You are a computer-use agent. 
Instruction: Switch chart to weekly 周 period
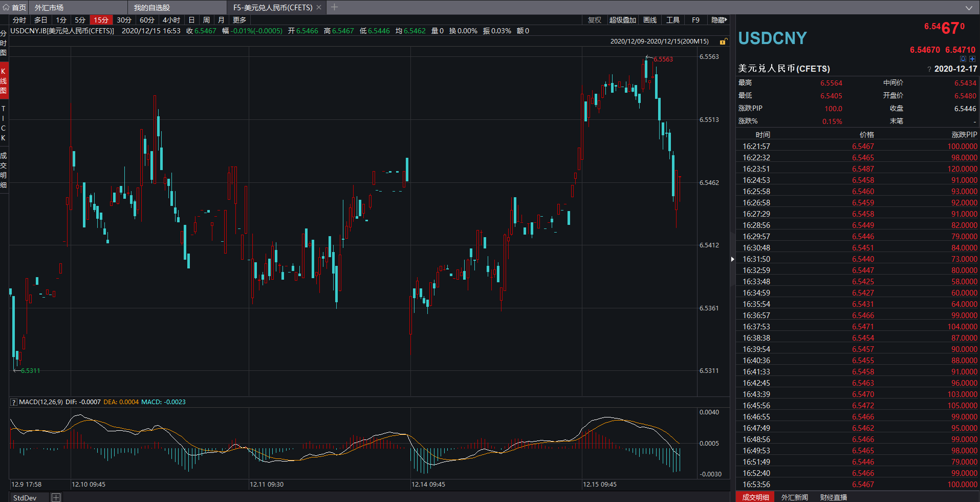tap(206, 20)
